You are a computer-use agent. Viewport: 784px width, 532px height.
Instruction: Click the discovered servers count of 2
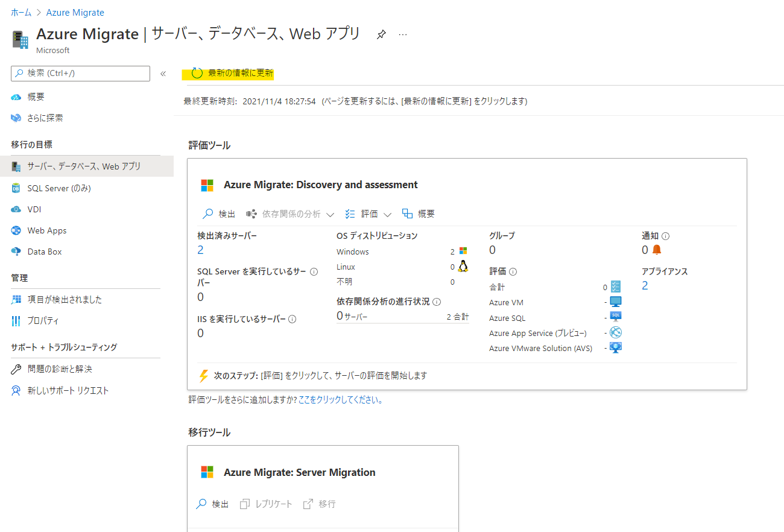(x=201, y=249)
